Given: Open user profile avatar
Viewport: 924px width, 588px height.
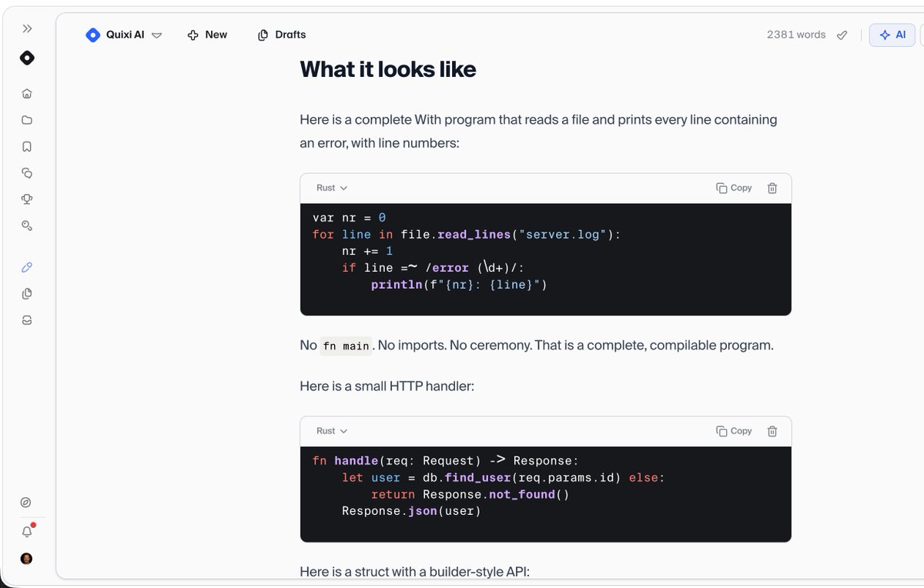Looking at the screenshot, I should coord(26,559).
